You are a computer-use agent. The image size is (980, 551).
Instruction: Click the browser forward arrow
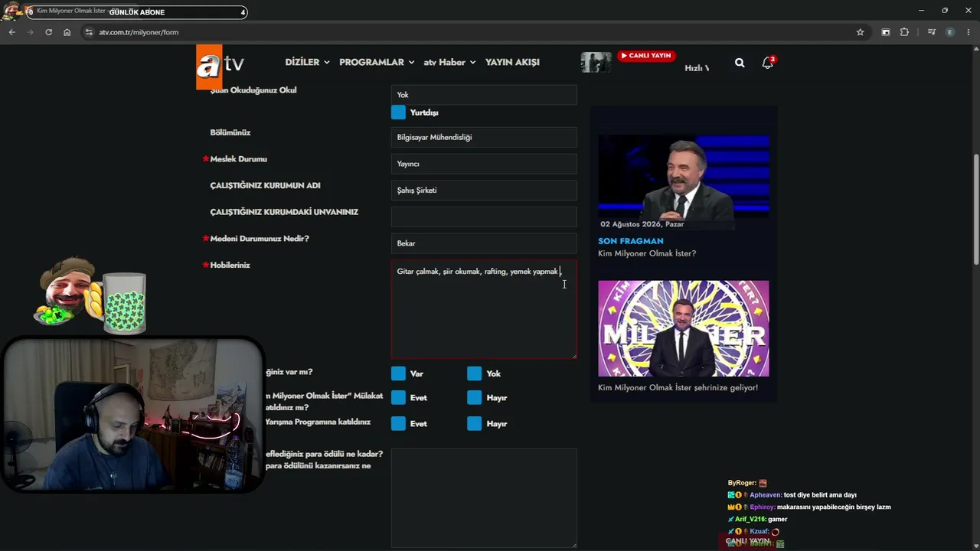[30, 32]
